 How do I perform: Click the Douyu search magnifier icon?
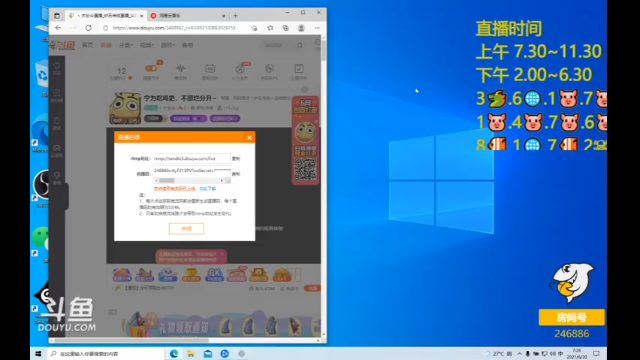[x=300, y=45]
